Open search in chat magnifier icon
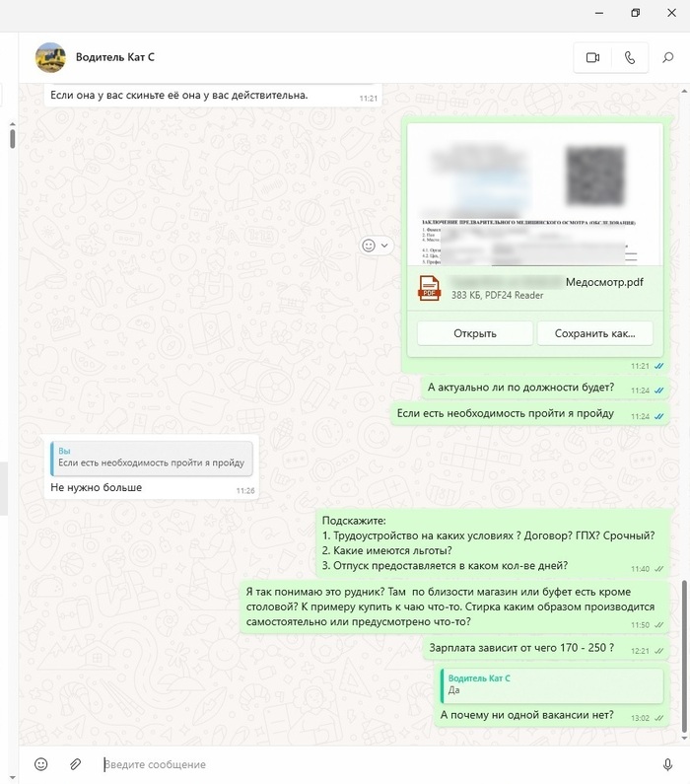 coord(668,58)
